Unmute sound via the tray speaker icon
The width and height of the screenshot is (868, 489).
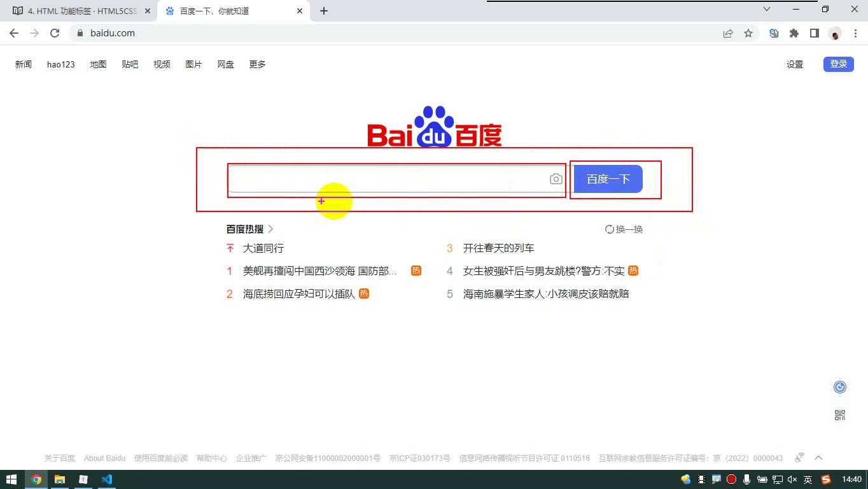coord(792,479)
